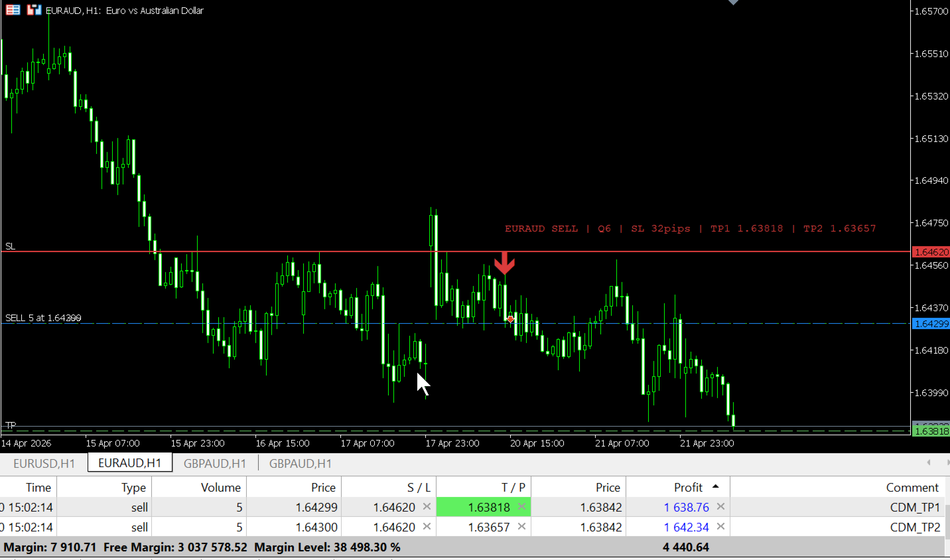Select the SELL 5 at 1.64299 order line

point(455,323)
